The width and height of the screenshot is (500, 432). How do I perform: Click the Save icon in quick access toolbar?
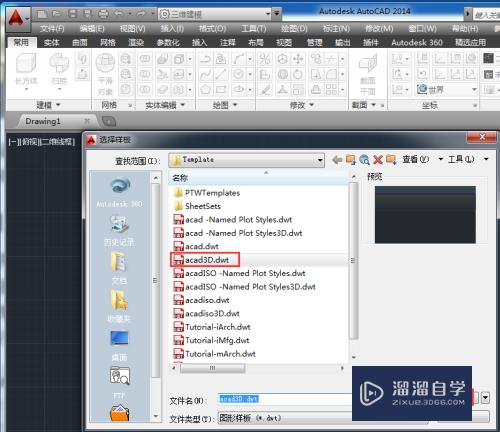(72, 14)
